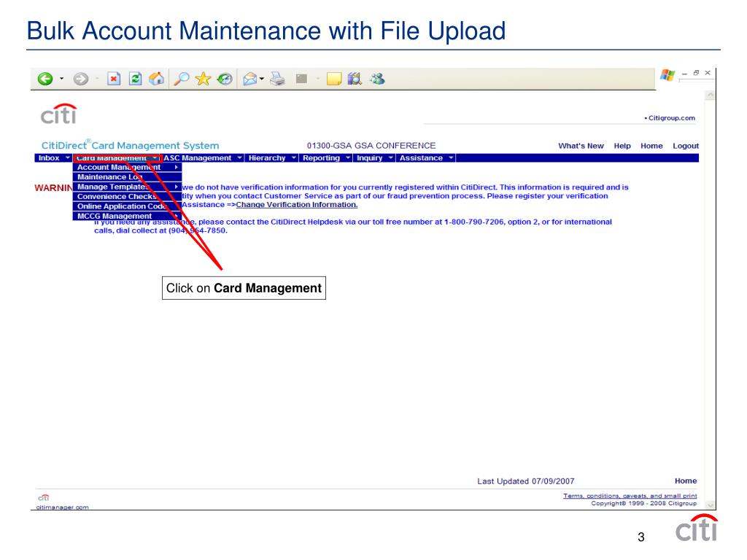The width and height of the screenshot is (747, 560).
Task: Select Online Application Code menu entry
Action: pyautogui.click(x=127, y=206)
